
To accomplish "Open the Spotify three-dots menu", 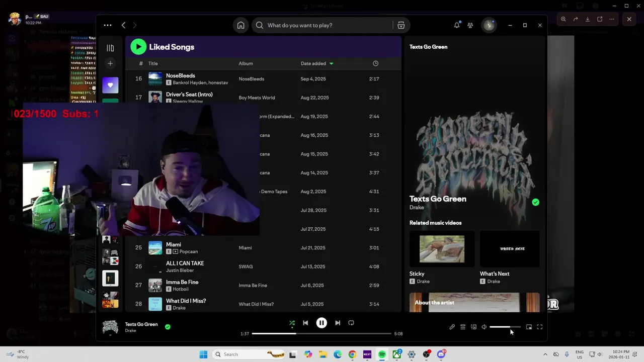I will tap(108, 25).
